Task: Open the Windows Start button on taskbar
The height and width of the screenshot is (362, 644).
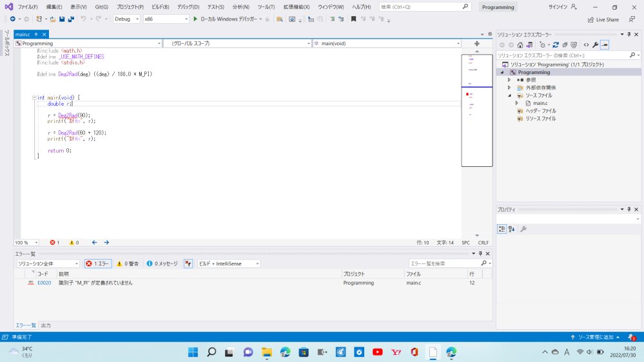Action: click(x=193, y=352)
